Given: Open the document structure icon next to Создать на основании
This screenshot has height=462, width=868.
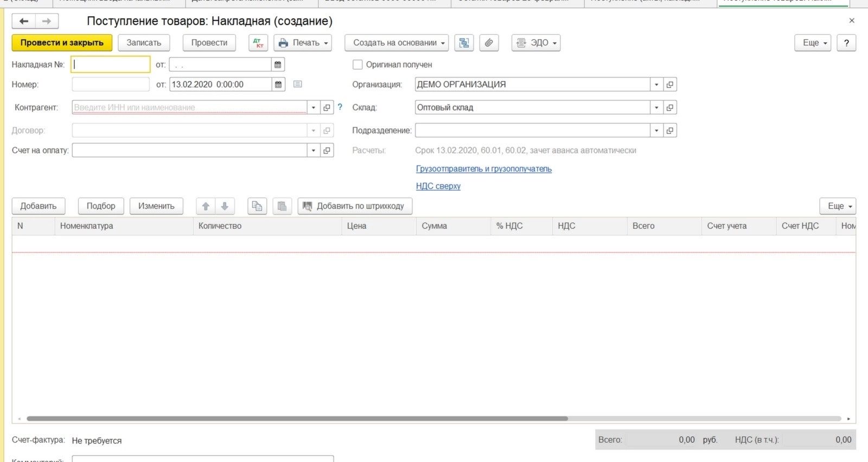Looking at the screenshot, I should click(x=464, y=43).
